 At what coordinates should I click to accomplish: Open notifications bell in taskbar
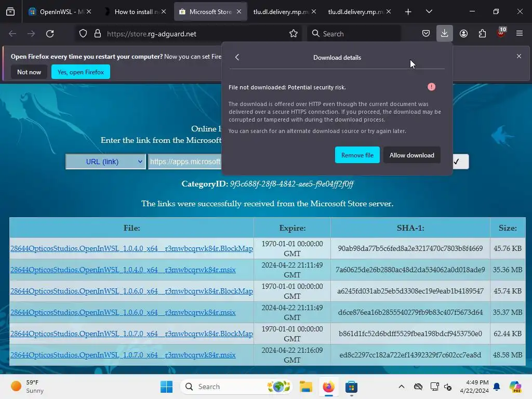click(497, 387)
